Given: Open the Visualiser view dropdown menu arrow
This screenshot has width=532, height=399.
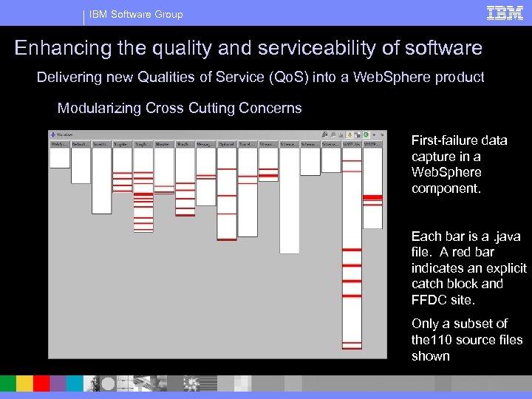Looking at the screenshot, I should pyautogui.click(x=374, y=135).
